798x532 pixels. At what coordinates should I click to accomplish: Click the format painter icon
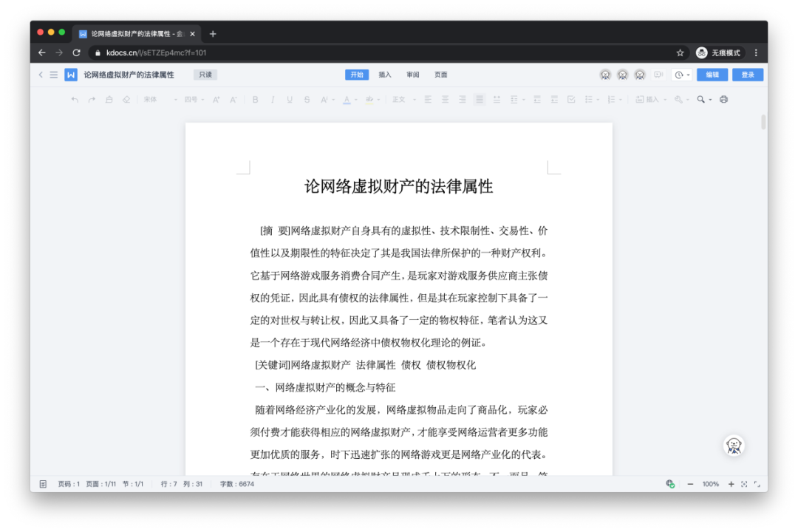(x=109, y=99)
